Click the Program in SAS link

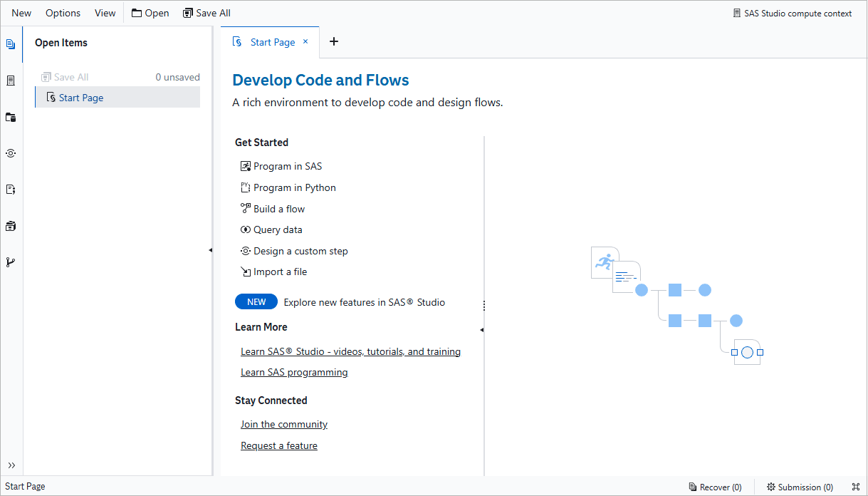[287, 166]
